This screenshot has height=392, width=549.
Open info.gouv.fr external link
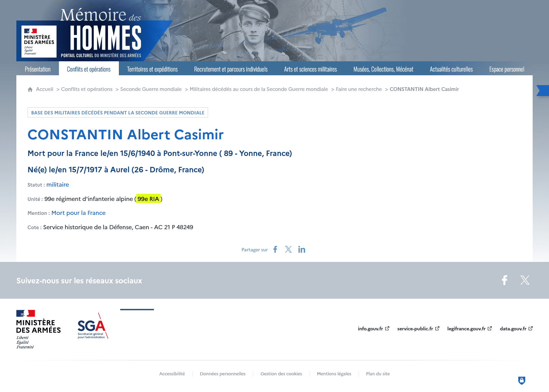(x=374, y=329)
